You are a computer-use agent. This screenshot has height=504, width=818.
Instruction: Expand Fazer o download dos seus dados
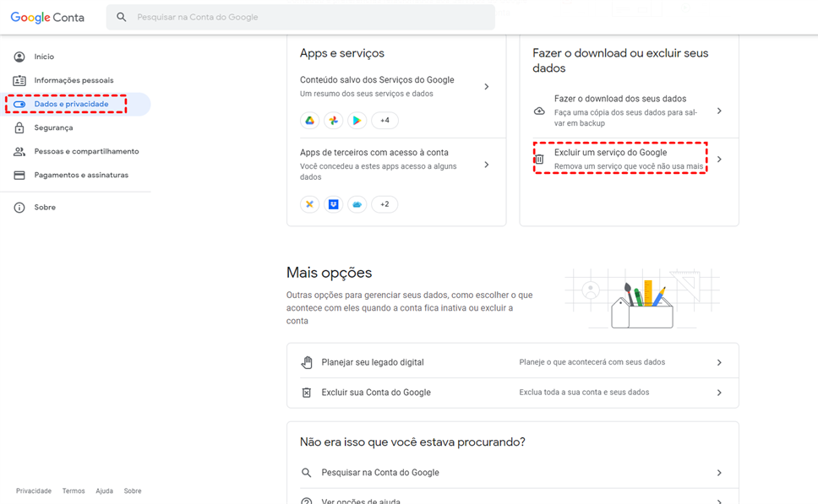pos(719,111)
